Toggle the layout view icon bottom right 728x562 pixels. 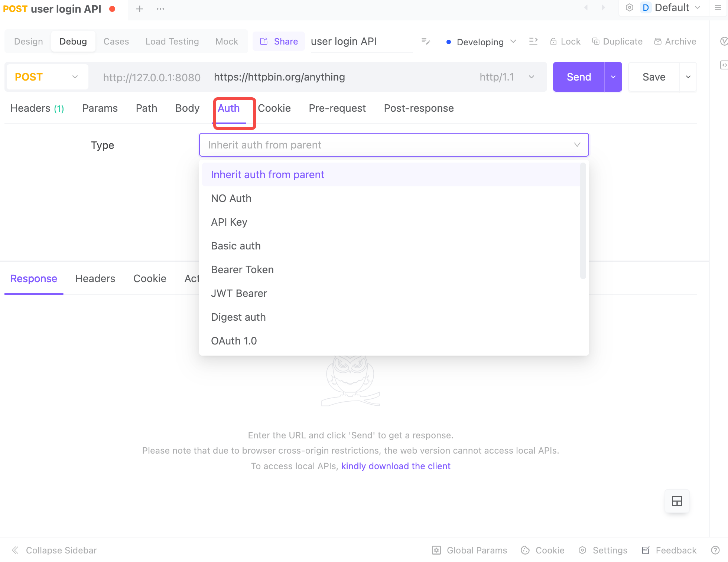pyautogui.click(x=677, y=501)
